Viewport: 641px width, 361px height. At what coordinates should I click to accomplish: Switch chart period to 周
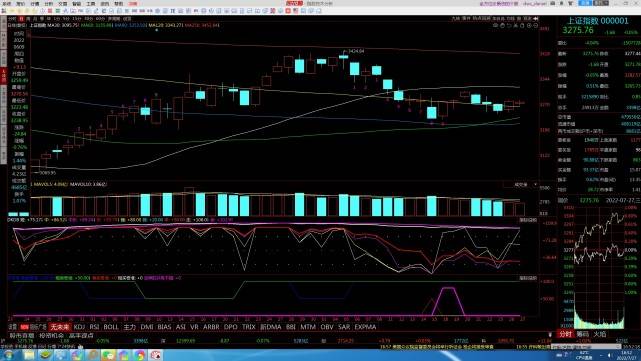click(x=28, y=19)
